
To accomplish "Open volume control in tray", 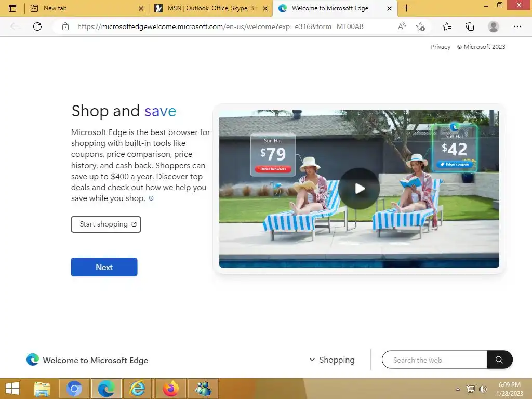I will click(483, 389).
